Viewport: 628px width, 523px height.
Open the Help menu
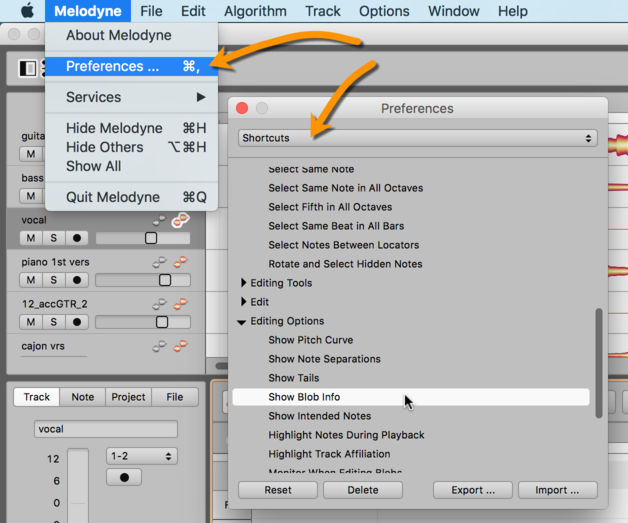(513, 11)
